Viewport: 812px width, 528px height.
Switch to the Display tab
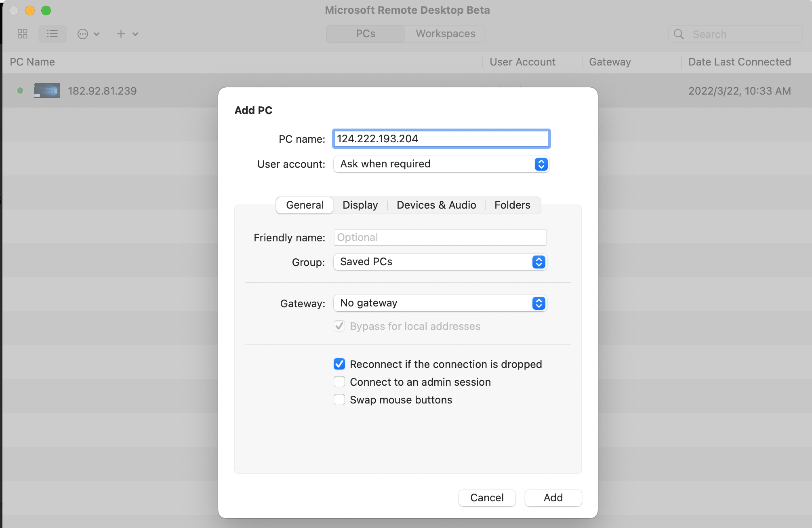click(360, 205)
